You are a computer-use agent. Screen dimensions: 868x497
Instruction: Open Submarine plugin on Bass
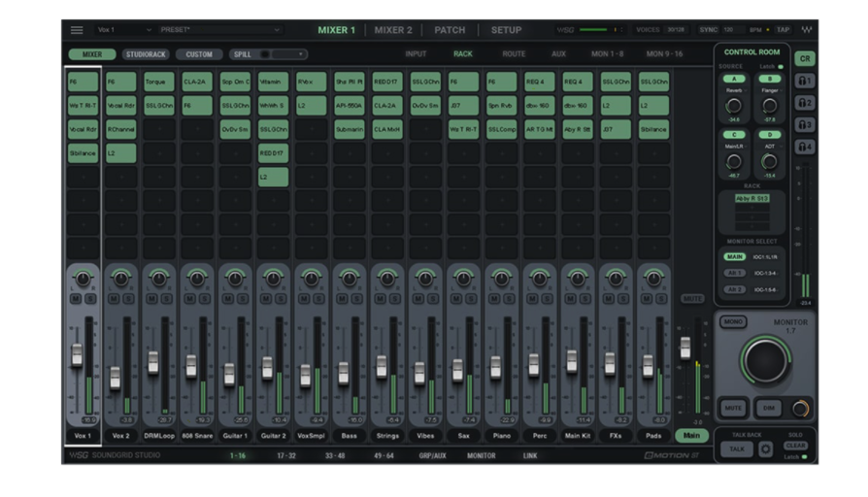tap(350, 129)
